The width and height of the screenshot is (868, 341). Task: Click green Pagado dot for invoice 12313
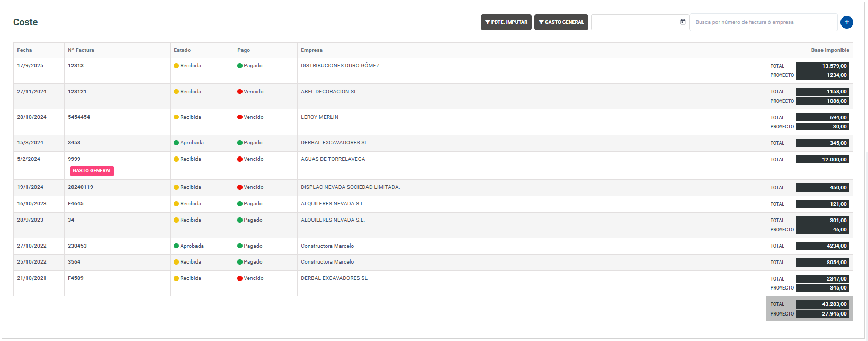tap(240, 66)
